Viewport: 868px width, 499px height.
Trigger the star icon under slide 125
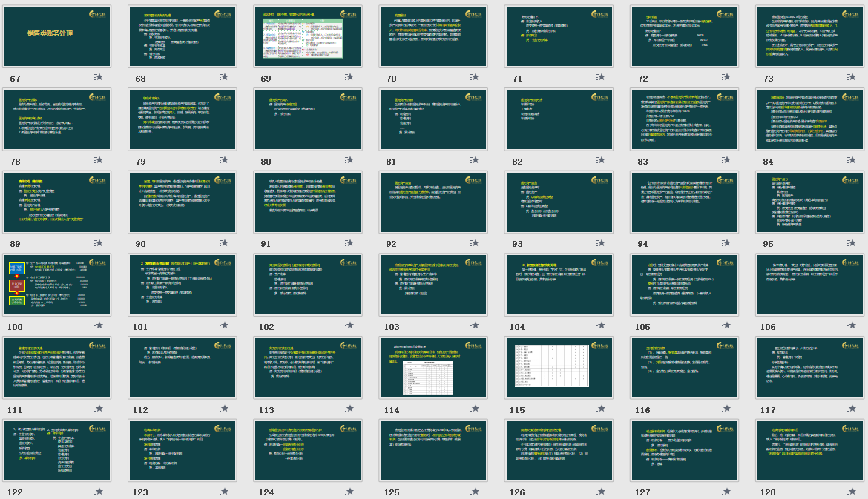coord(474,492)
